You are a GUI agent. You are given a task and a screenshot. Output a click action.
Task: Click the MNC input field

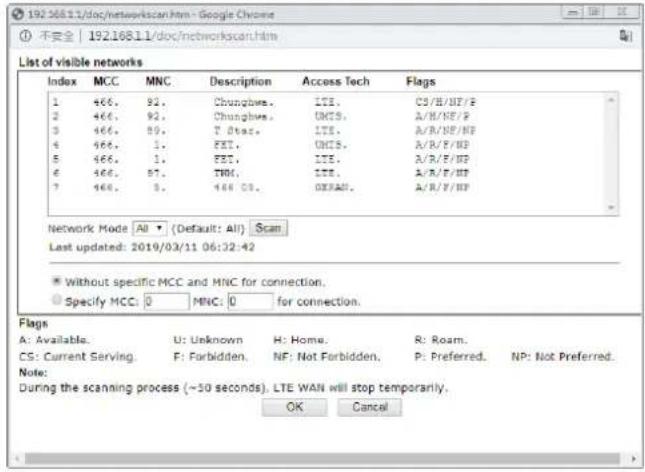[x=250, y=302]
